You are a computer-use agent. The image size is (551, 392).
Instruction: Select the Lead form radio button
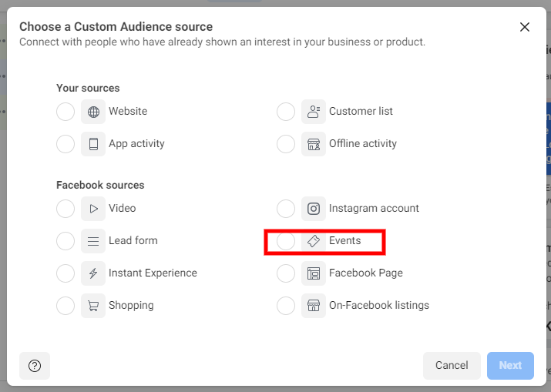click(66, 241)
